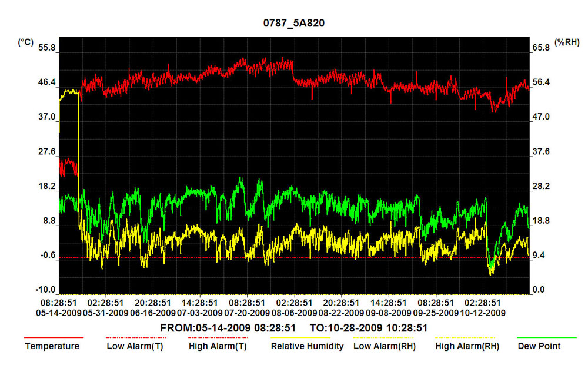This screenshot has height=368, width=588.
Task: Click the 07-20-2009 time axis label
Action: [x=247, y=313]
